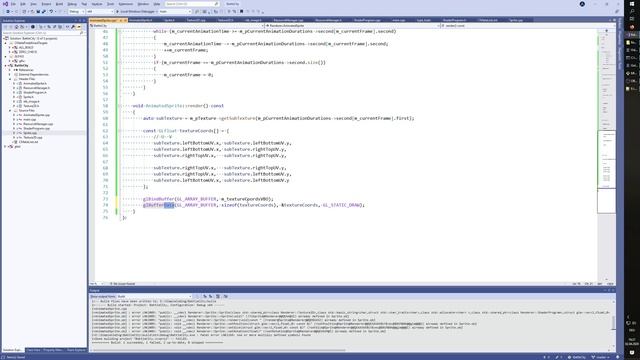Screen dimensions: 640x360
Task: Select the ALL_BUILD project
Action: tap(26, 47)
